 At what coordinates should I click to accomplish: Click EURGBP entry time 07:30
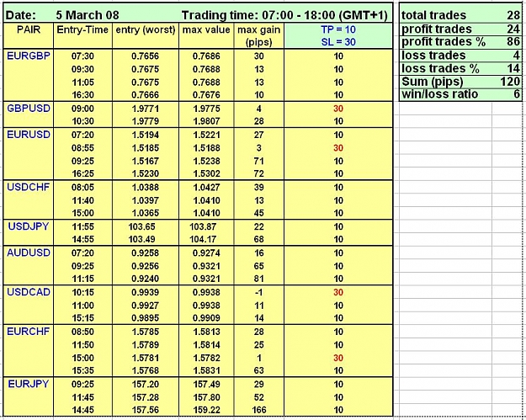[82, 56]
